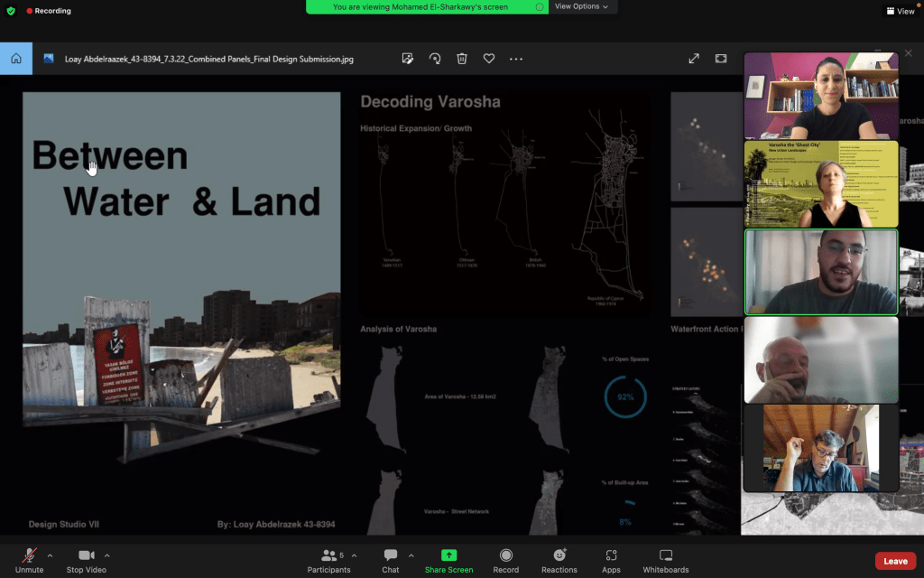Click the Photos home icon
Viewport: 924px width, 578px height.
click(15, 59)
